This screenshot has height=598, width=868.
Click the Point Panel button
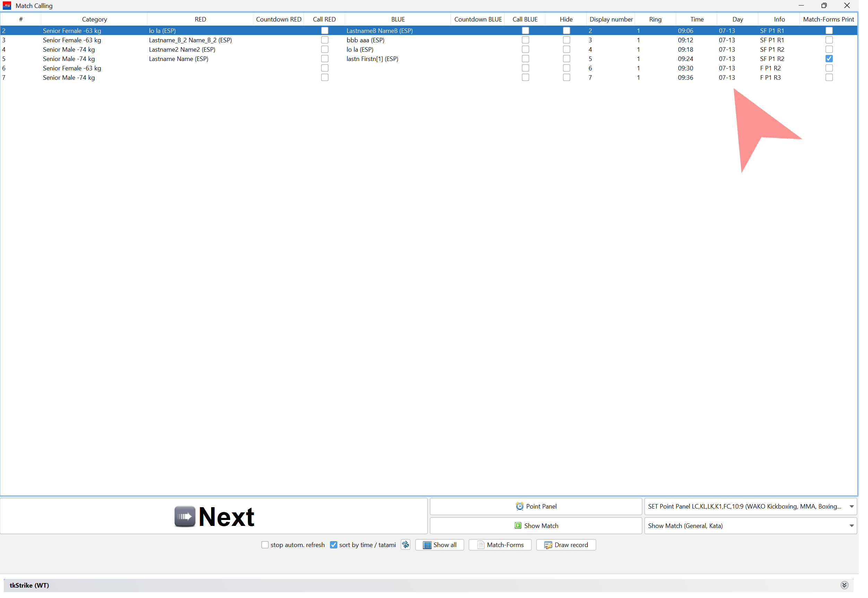point(536,506)
